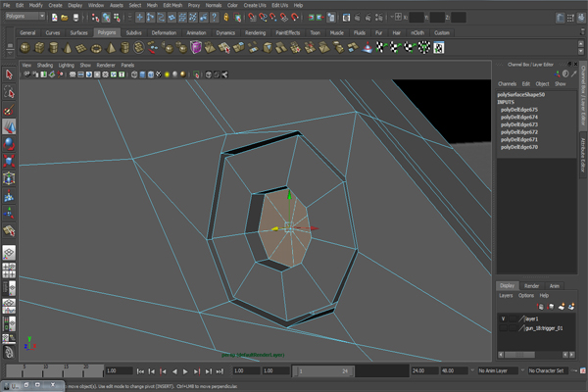
Task: Expand the polyDelEdge675 input node
Action: pos(519,110)
